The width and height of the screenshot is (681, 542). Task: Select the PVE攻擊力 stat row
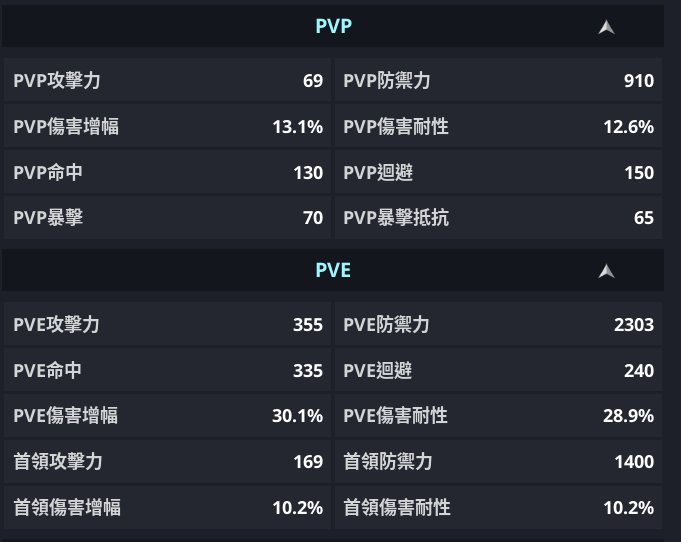167,325
